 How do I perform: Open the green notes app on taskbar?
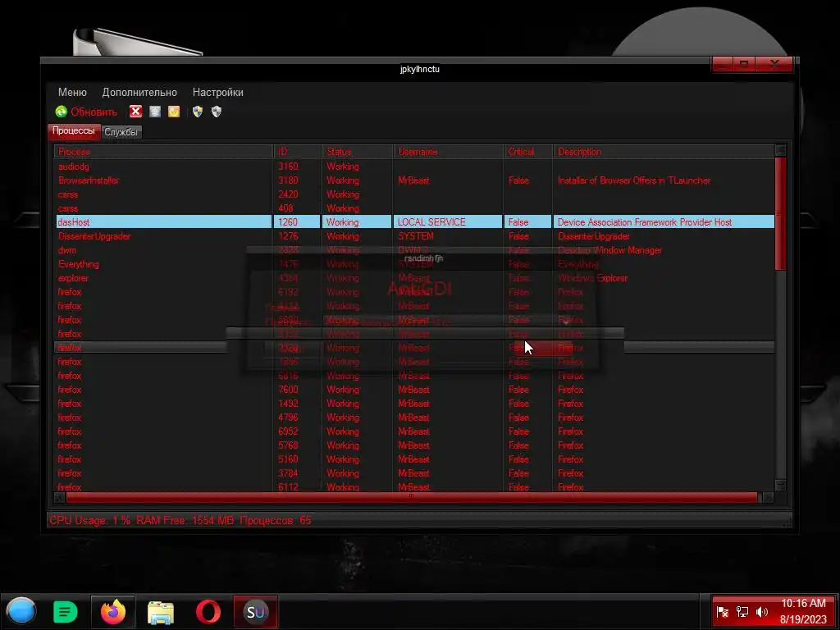coord(66,612)
